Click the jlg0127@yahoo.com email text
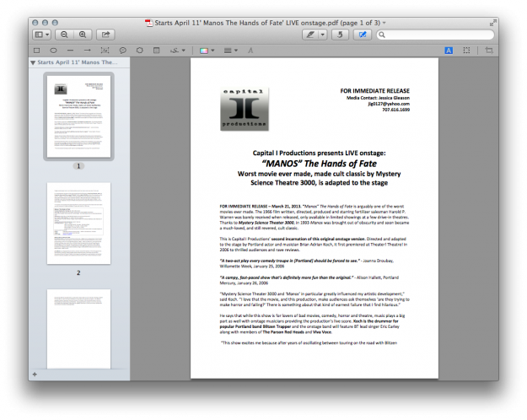This screenshot has width=527, height=420. (389, 104)
